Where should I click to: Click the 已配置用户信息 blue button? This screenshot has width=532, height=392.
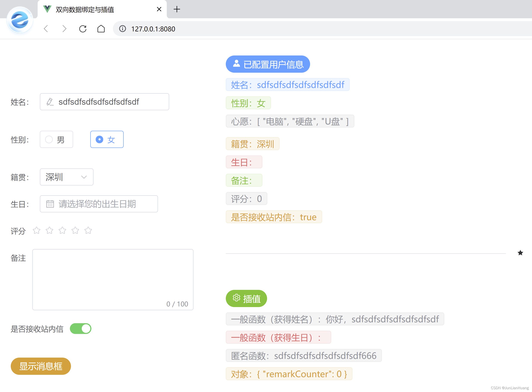(268, 64)
